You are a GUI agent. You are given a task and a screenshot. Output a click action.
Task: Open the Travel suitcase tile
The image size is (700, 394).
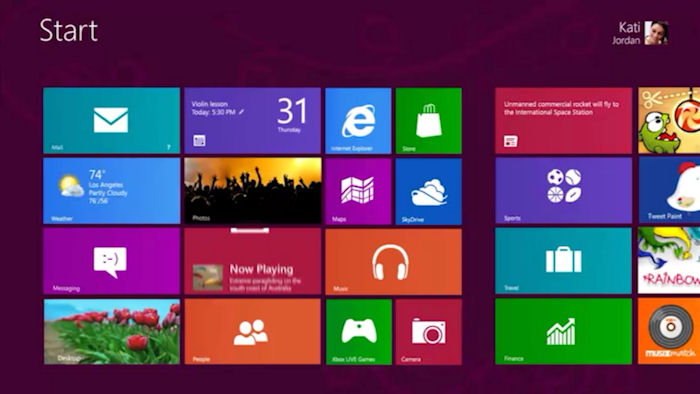click(563, 261)
